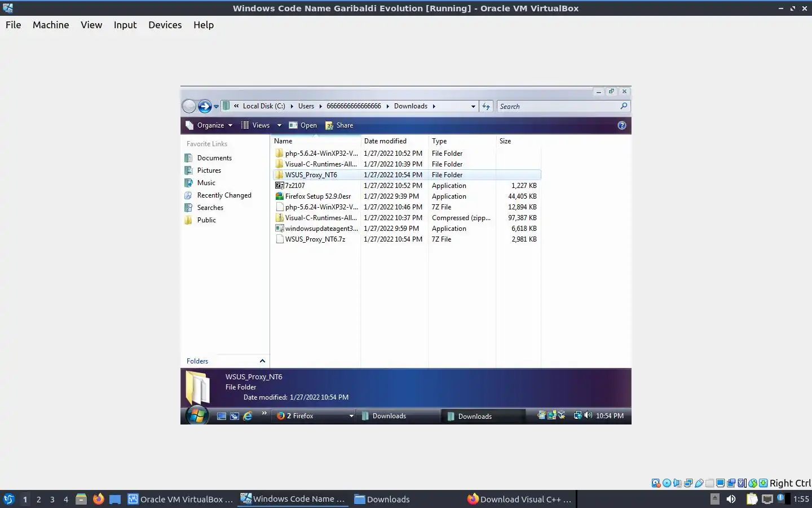
Task: Click the address bar refresh button
Action: 486,106
